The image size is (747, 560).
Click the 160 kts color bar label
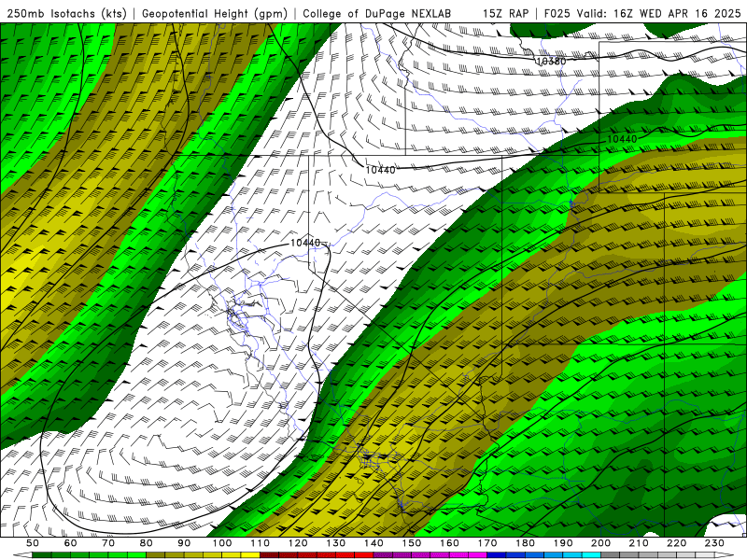tap(449, 543)
